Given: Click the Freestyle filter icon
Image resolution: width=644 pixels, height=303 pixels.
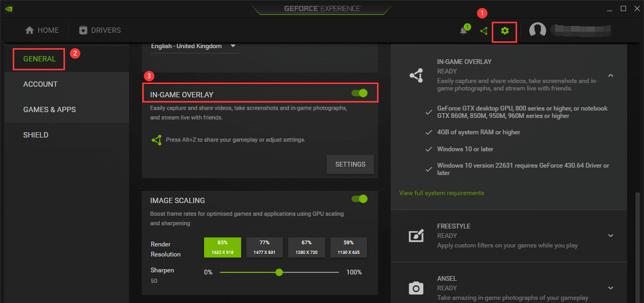Looking at the screenshot, I should click(417, 236).
